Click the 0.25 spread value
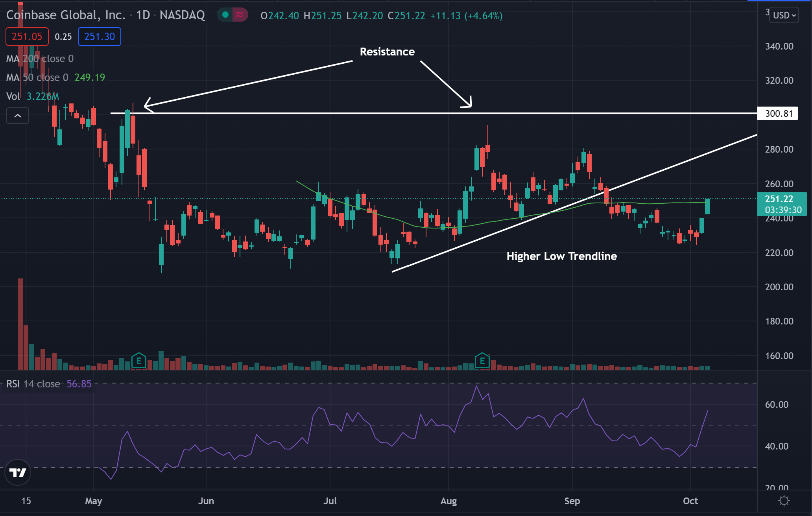Image resolution: width=812 pixels, height=516 pixels. click(x=63, y=37)
